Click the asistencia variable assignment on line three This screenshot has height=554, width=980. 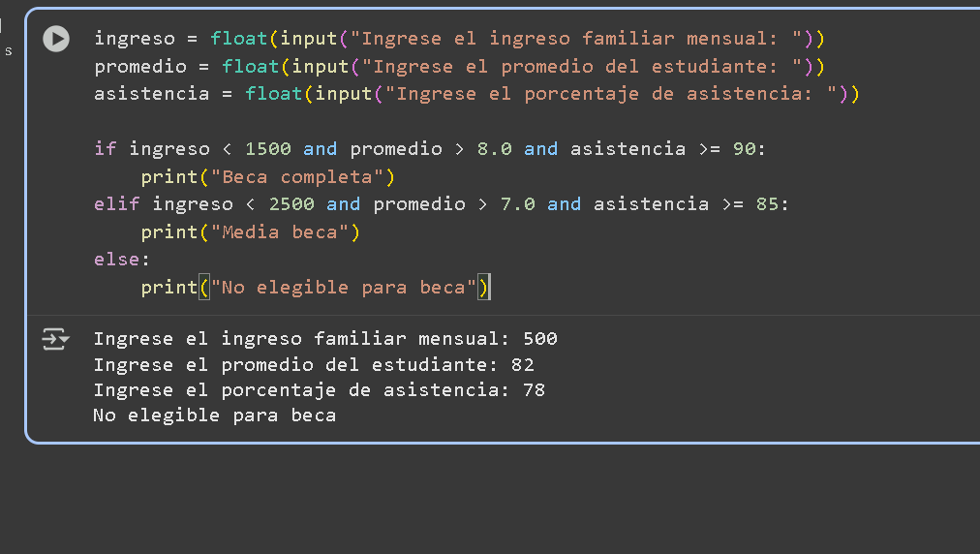point(151,94)
